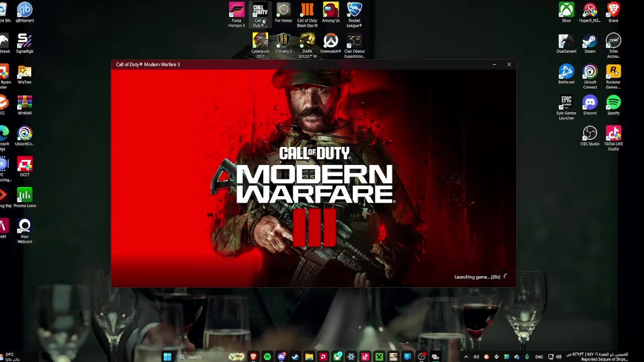The width and height of the screenshot is (644, 362).
Task: Click the "Launching game... (20s)" status text
Action: point(477,277)
